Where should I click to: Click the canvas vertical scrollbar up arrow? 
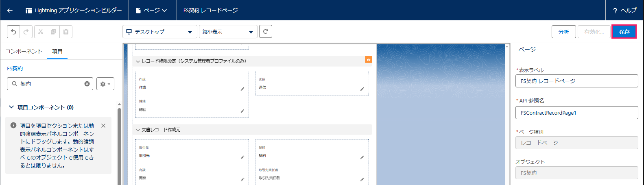(507, 47)
